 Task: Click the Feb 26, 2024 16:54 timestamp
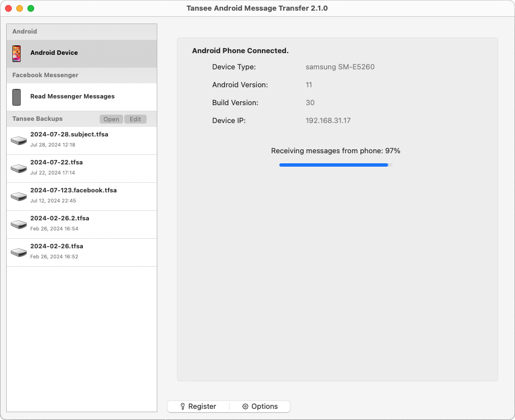54,228
